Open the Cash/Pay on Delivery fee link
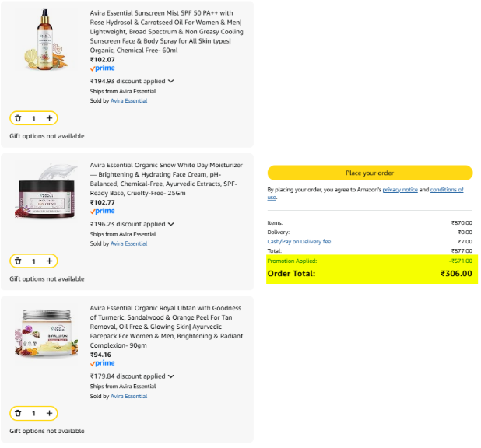 299,241
